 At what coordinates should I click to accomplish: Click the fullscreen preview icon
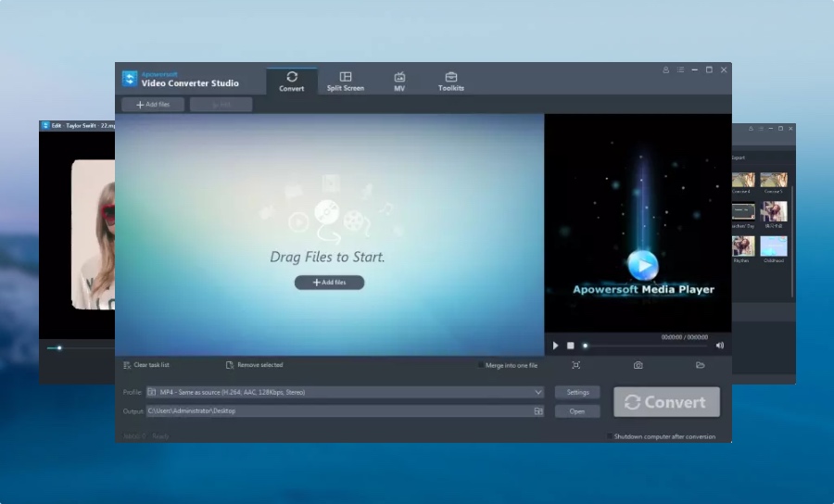click(576, 365)
